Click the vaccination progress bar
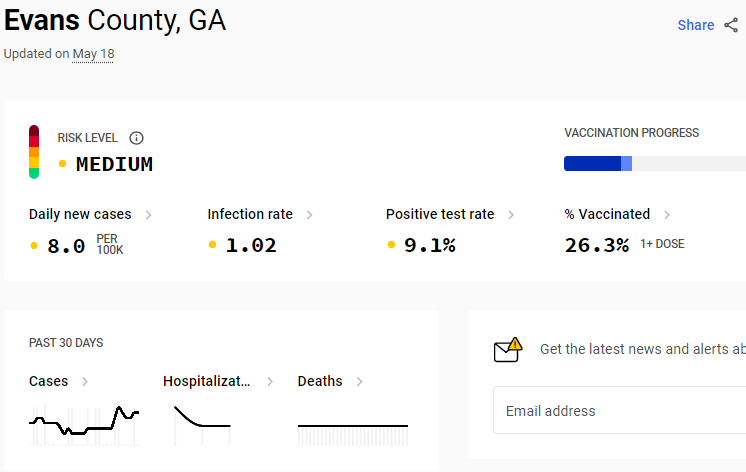The height and width of the screenshot is (472, 746). click(x=655, y=163)
